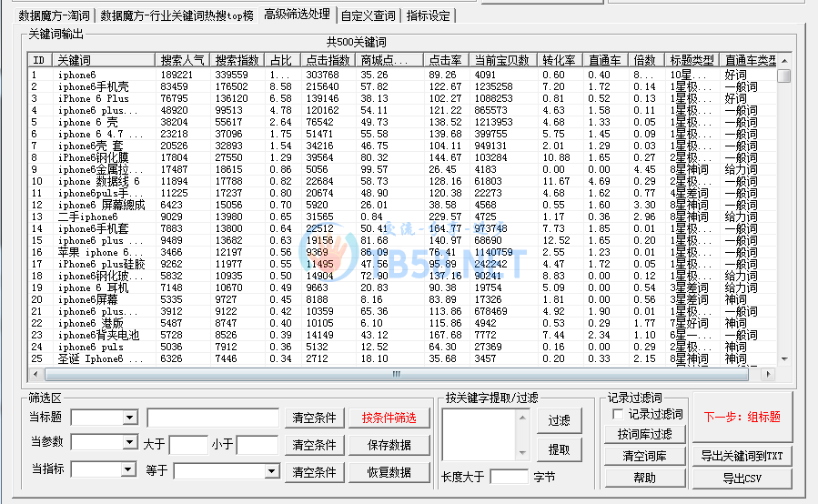The height and width of the screenshot is (504, 818).
Task: Sort by 标题类型 column header
Action: click(692, 60)
